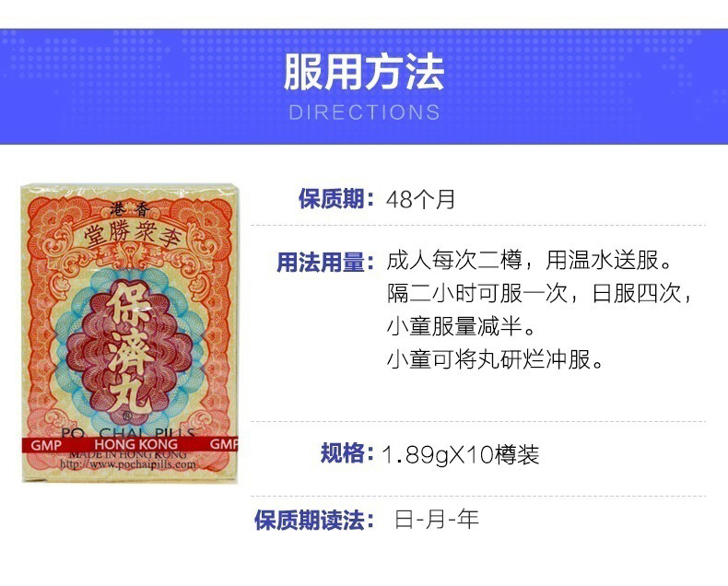This screenshot has height=586, width=728.
Task: Click the 香港 text atop the box
Action: [x=130, y=210]
